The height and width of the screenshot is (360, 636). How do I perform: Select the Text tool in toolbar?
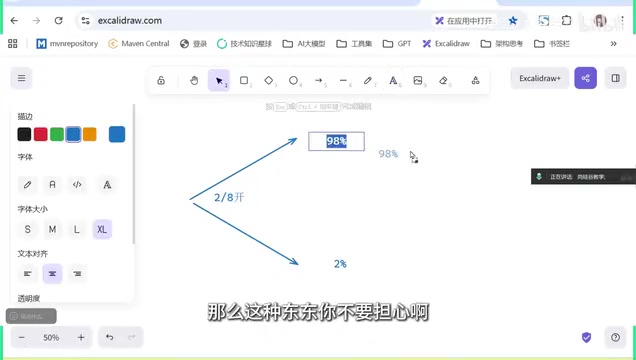(393, 80)
